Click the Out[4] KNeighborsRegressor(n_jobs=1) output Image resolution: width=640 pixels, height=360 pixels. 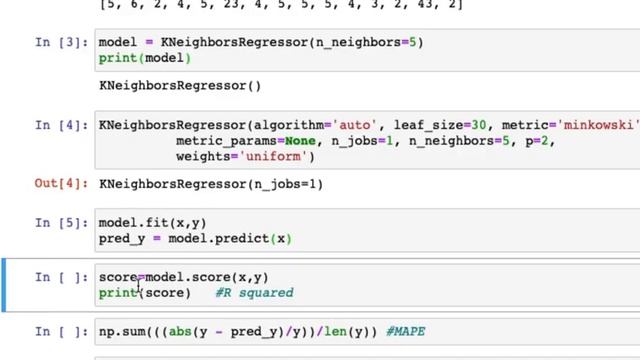[211, 184]
